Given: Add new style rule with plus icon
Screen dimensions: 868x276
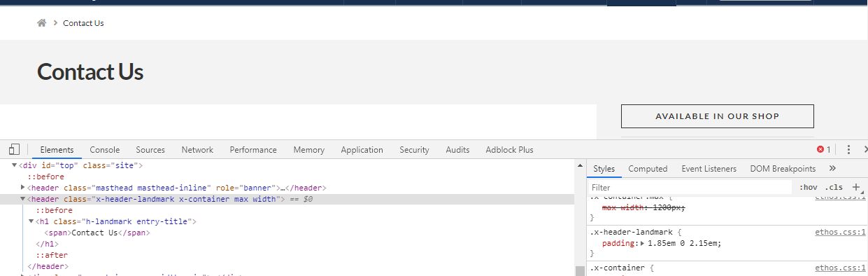Looking at the screenshot, I should pos(855,187).
